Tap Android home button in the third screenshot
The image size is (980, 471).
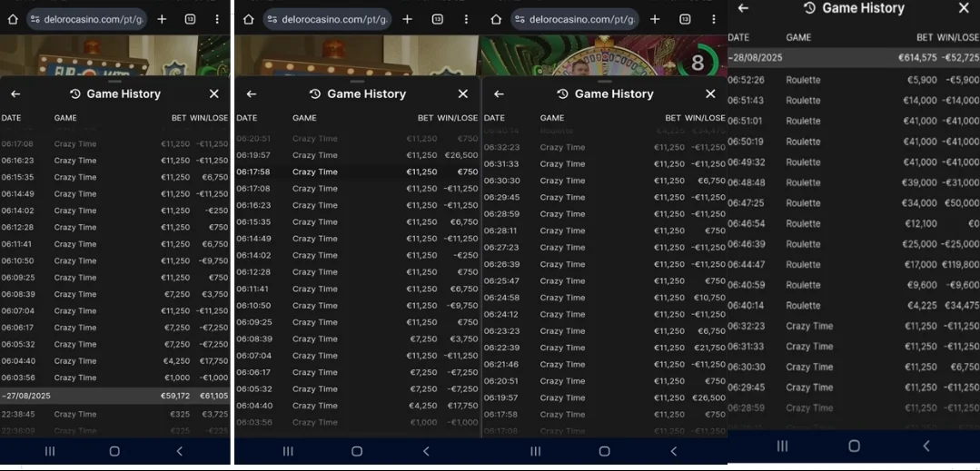(x=604, y=451)
